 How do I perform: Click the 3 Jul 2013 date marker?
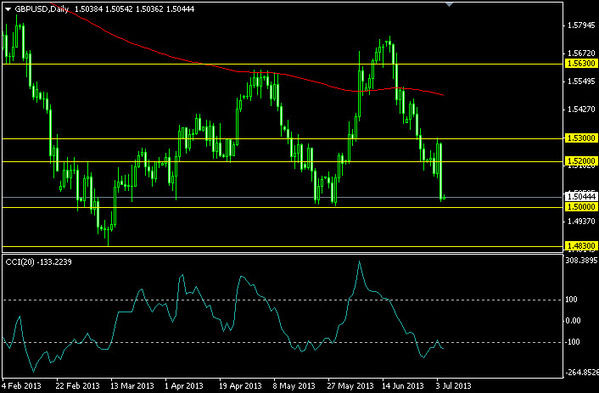[454, 386]
